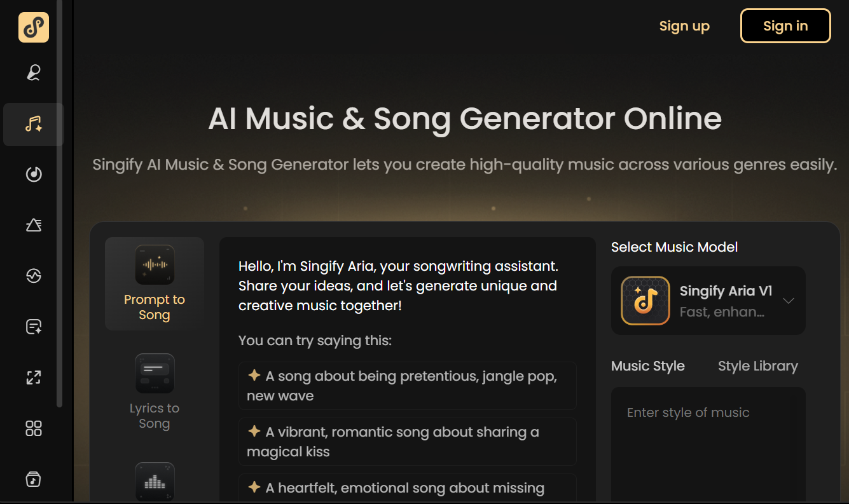Image resolution: width=849 pixels, height=504 pixels.
Task: Switch to Prompt to Song mode
Action: 155,283
